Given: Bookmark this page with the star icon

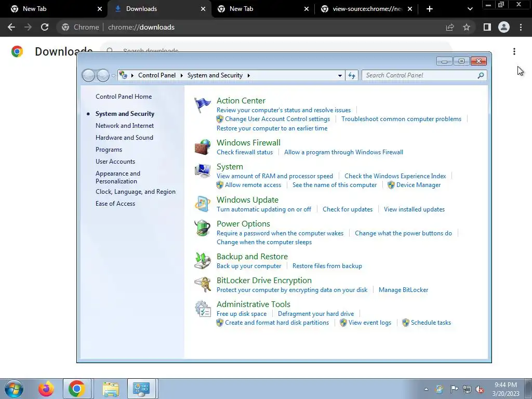Looking at the screenshot, I should (467, 27).
